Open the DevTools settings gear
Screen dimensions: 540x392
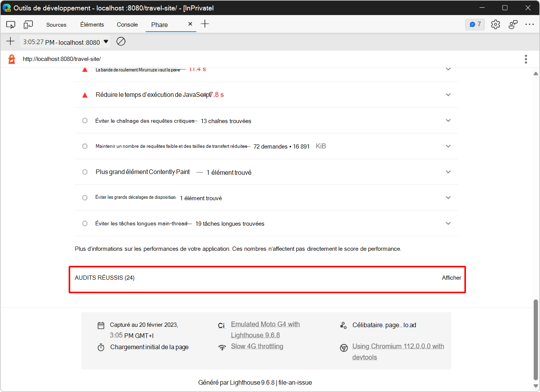496,24
